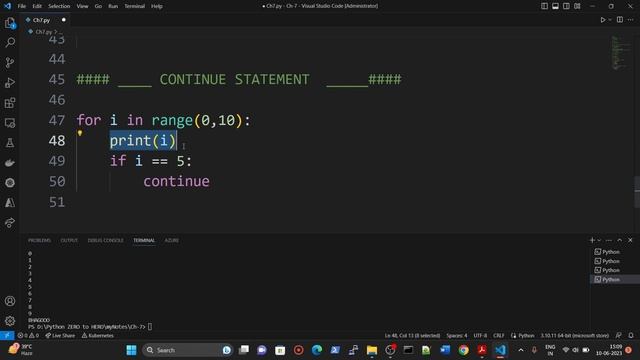This screenshot has width=640, height=360.
Task: Select the highlighted Python terminal entry
Action: coord(615,279)
